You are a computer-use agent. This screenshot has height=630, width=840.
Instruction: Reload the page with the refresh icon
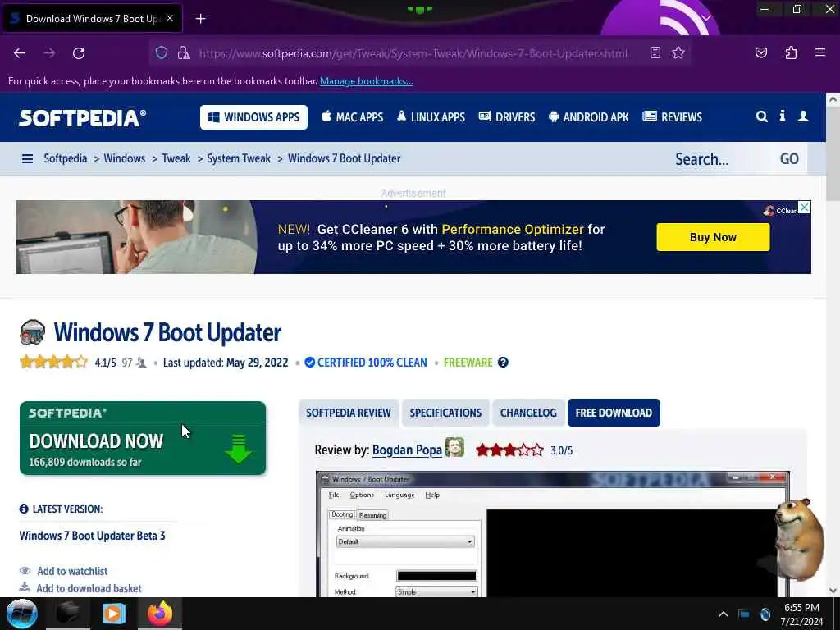(79, 53)
